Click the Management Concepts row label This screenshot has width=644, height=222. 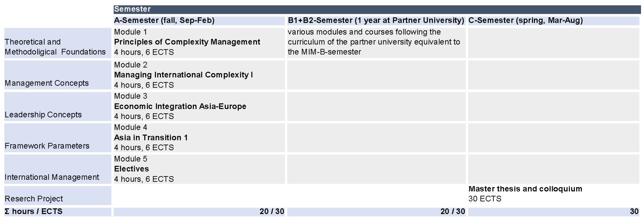pos(58,75)
